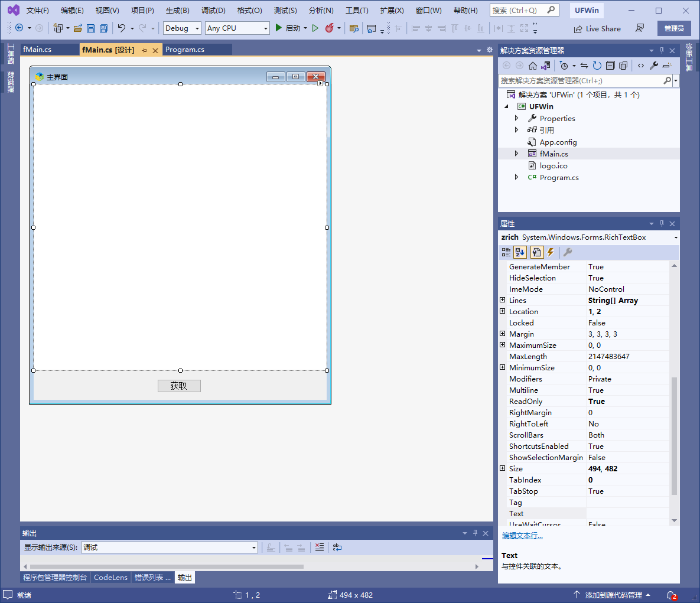The height and width of the screenshot is (603, 700).
Task: Toggle auto-hide pin on Properties panel
Action: [x=662, y=223]
